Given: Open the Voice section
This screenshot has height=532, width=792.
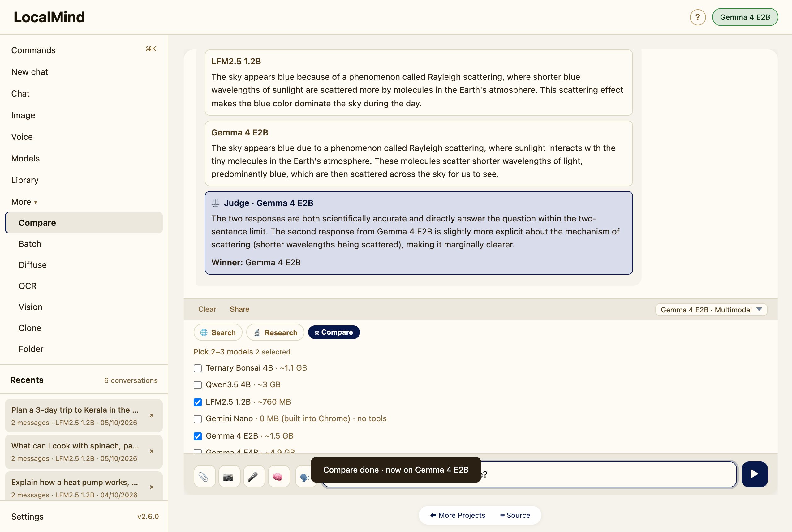Looking at the screenshot, I should pyautogui.click(x=84, y=137).
